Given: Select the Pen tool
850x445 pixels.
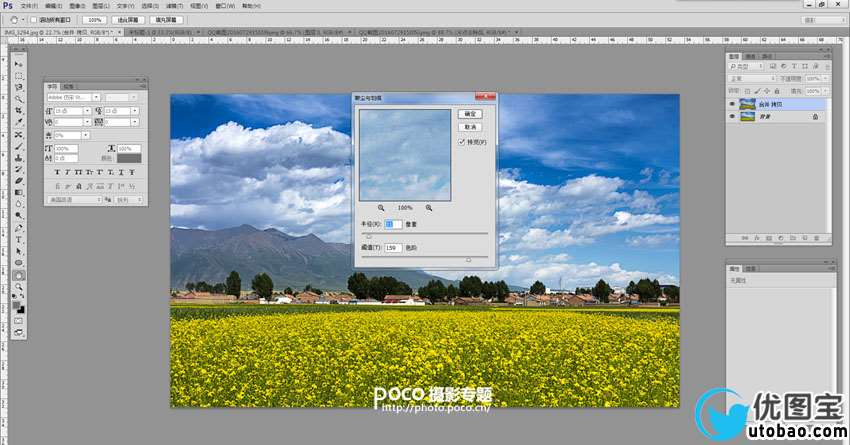Looking at the screenshot, I should pyautogui.click(x=18, y=228).
